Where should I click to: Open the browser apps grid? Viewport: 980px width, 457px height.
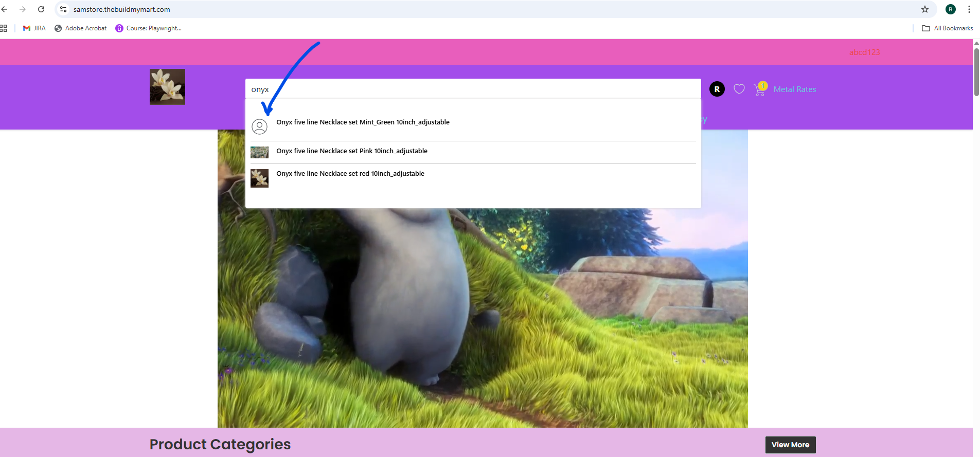click(4, 28)
